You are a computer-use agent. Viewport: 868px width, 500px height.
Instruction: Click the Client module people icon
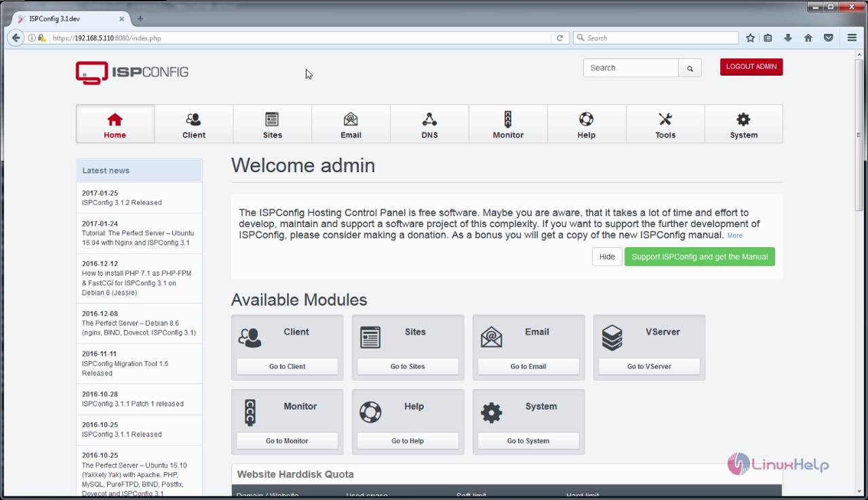tap(250, 337)
